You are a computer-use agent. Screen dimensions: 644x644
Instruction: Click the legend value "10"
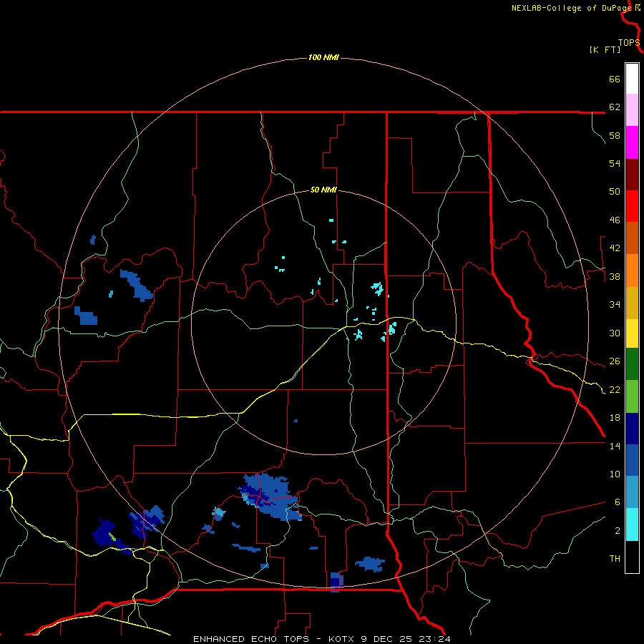point(615,474)
